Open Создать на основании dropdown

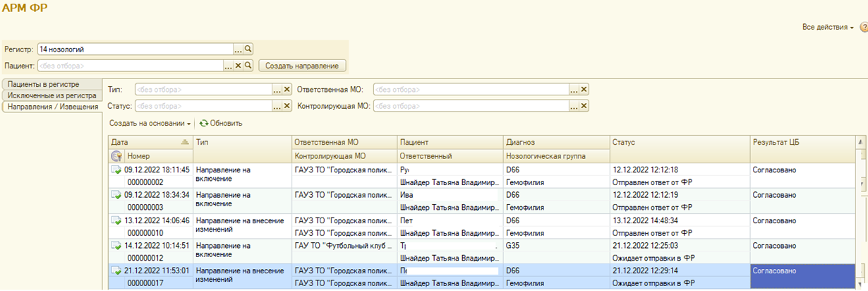tap(150, 123)
